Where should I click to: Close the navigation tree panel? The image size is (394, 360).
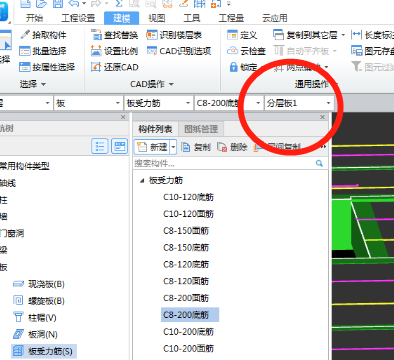coord(123,117)
